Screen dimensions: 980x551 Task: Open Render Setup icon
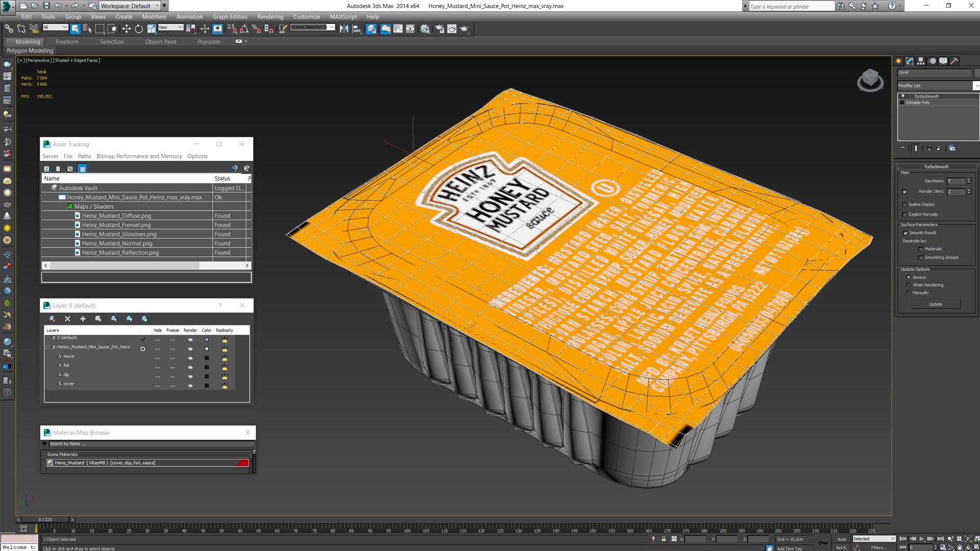[x=439, y=29]
